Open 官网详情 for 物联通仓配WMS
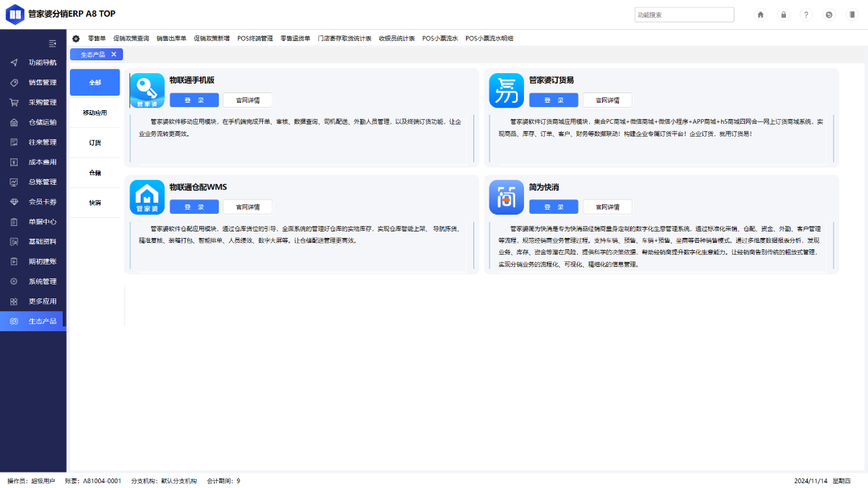The image size is (868, 488). [x=248, y=207]
